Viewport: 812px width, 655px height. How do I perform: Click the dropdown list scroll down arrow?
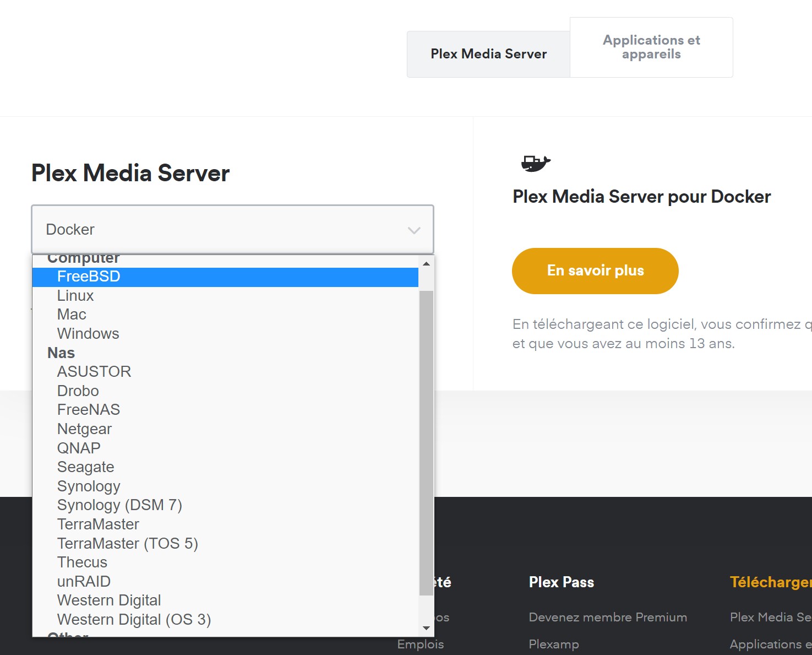pos(426,628)
